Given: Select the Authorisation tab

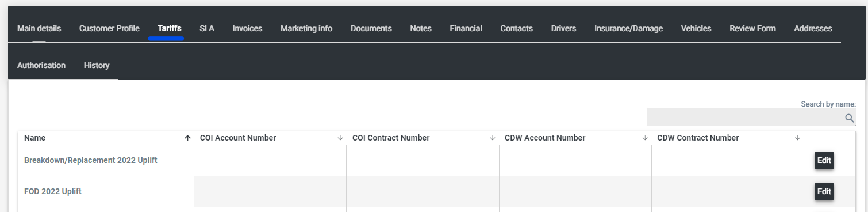Looking at the screenshot, I should click(x=41, y=65).
